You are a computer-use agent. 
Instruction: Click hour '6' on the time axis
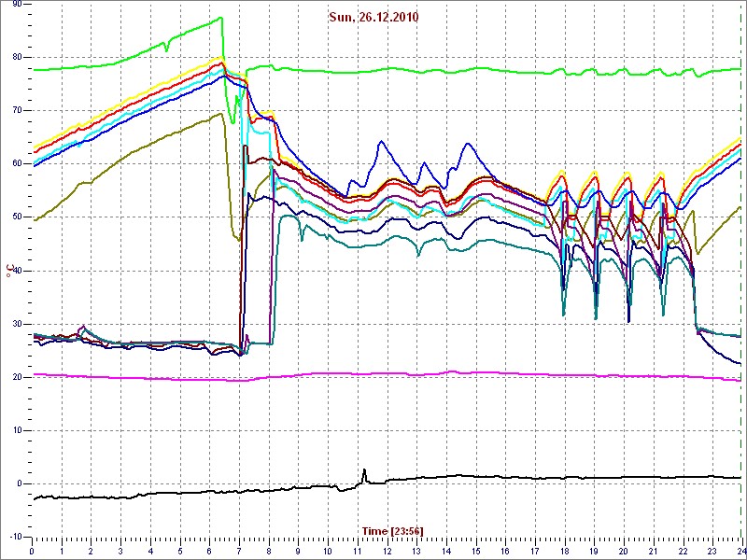(x=209, y=552)
